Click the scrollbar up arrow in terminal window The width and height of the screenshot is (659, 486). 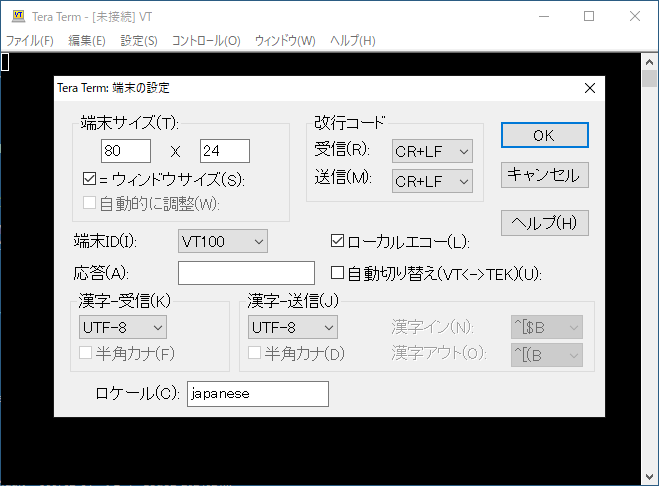click(649, 62)
